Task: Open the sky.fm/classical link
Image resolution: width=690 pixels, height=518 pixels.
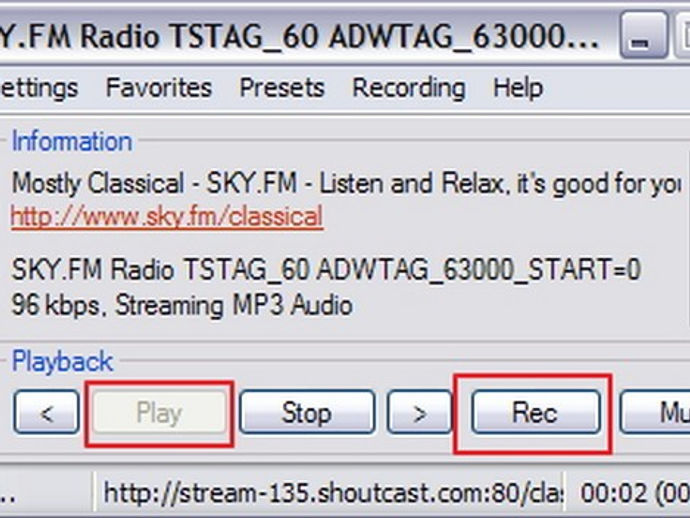Action: click(x=167, y=217)
